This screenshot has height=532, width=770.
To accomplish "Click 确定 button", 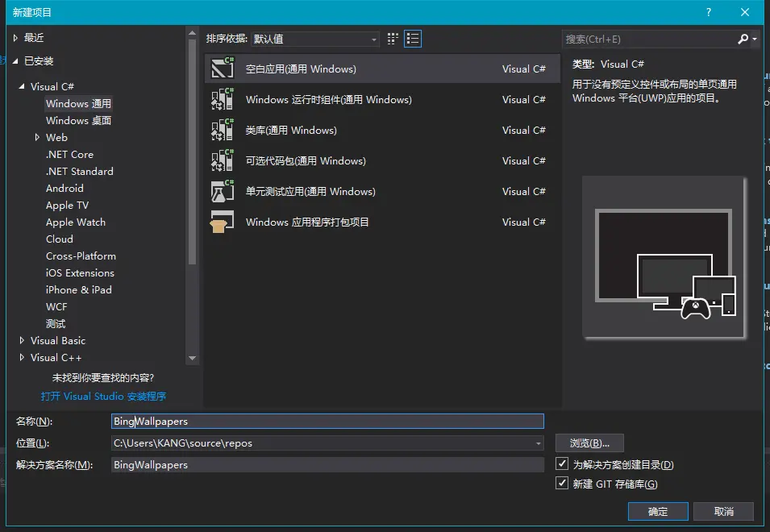I will coord(658,511).
